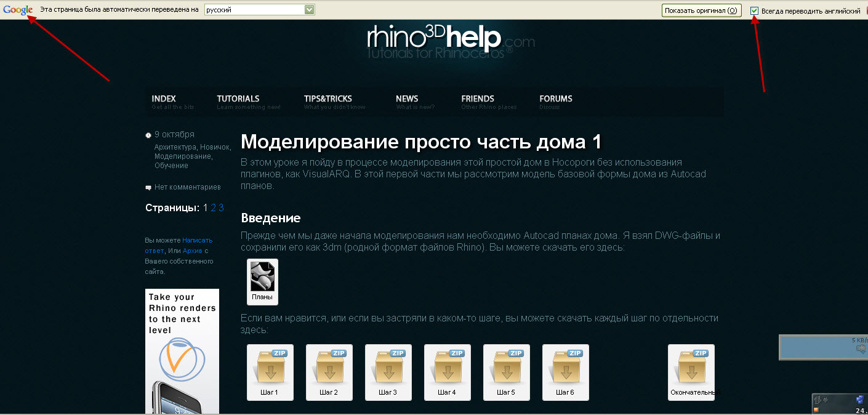Go to page 3 of the tutorial
The height and width of the screenshot is (415, 868).
click(x=221, y=208)
